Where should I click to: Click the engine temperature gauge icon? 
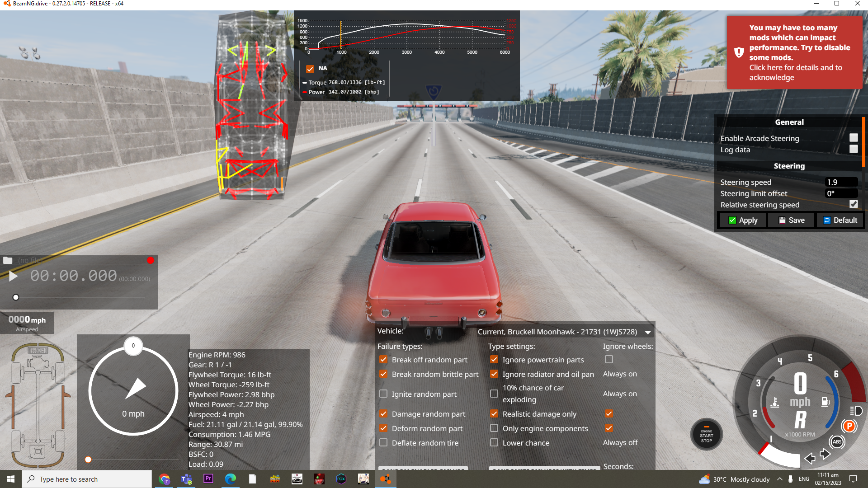(775, 402)
